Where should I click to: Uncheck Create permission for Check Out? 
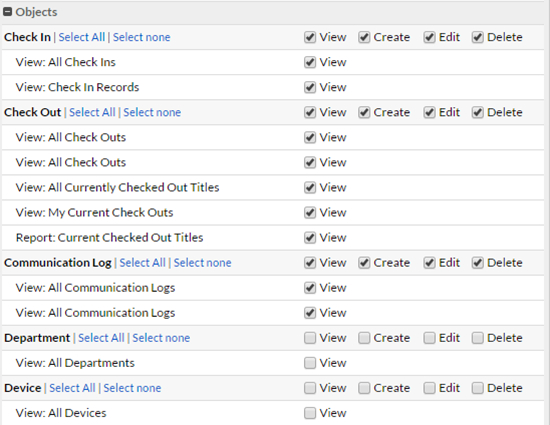(364, 113)
